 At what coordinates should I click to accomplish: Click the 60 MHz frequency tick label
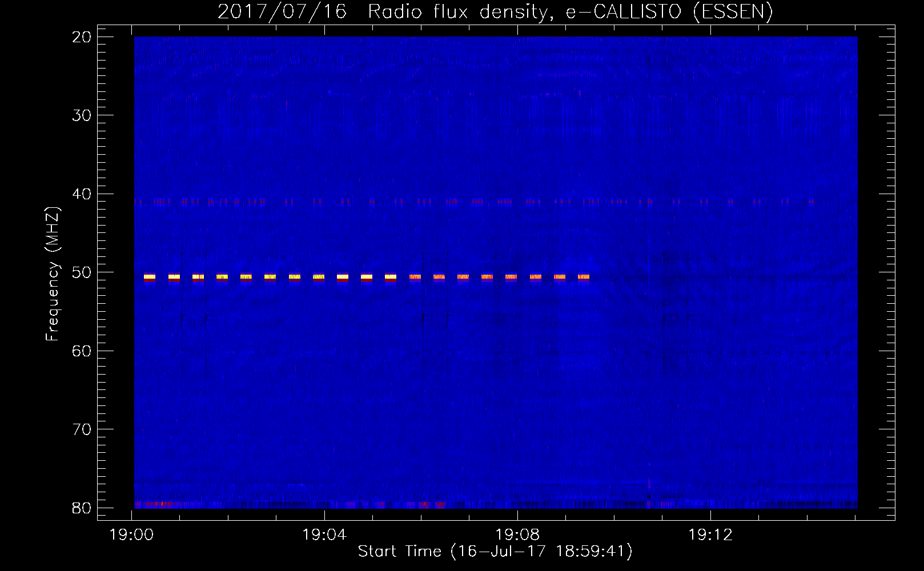pyautogui.click(x=82, y=351)
